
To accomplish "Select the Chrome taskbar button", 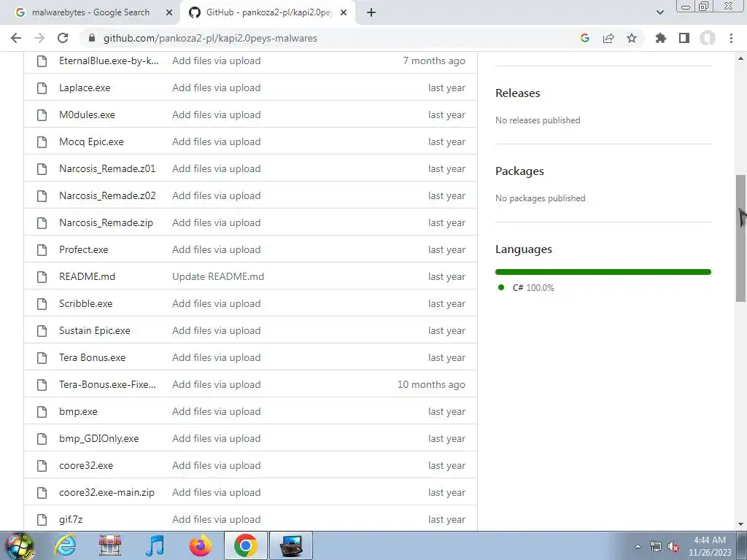I will (x=245, y=545).
